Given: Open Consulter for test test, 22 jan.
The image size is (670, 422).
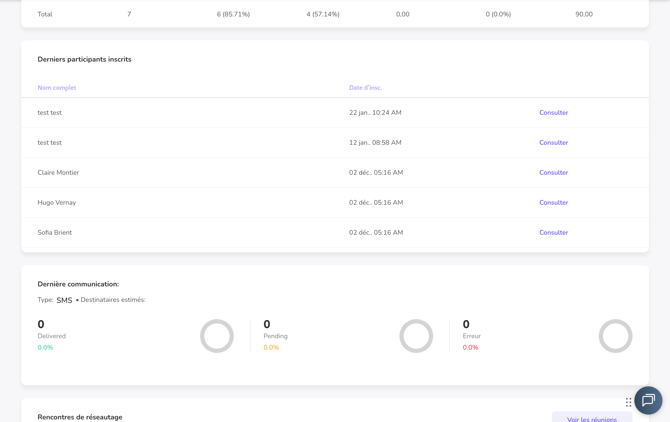Looking at the screenshot, I should pos(553,113).
